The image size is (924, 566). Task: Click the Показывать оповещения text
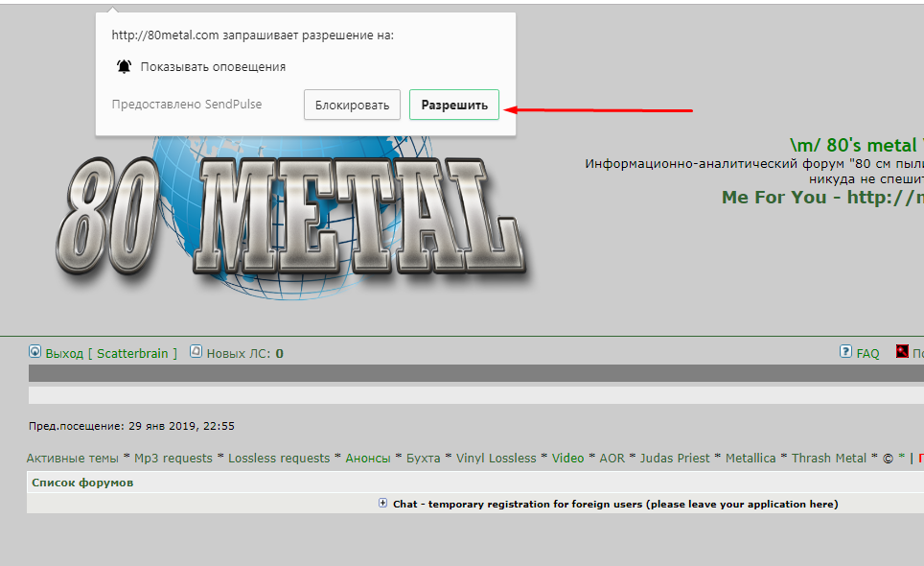(213, 67)
